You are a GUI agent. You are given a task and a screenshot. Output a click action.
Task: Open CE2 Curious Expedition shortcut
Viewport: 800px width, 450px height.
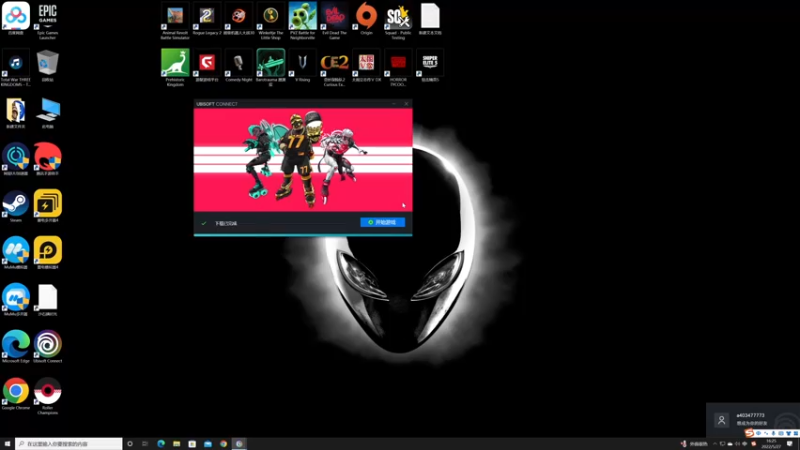334,68
